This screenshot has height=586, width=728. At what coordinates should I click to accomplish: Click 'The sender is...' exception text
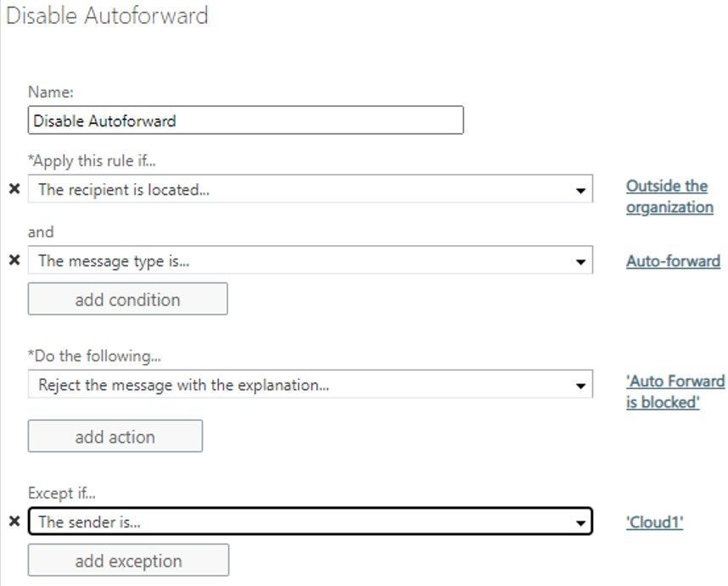coord(89,522)
